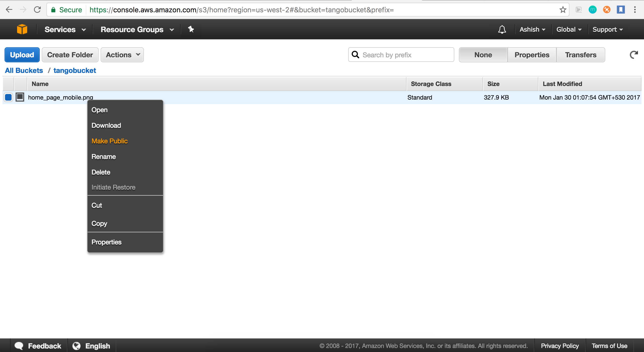
Task: Click the tangobucket breadcrumb link
Action: pos(75,70)
